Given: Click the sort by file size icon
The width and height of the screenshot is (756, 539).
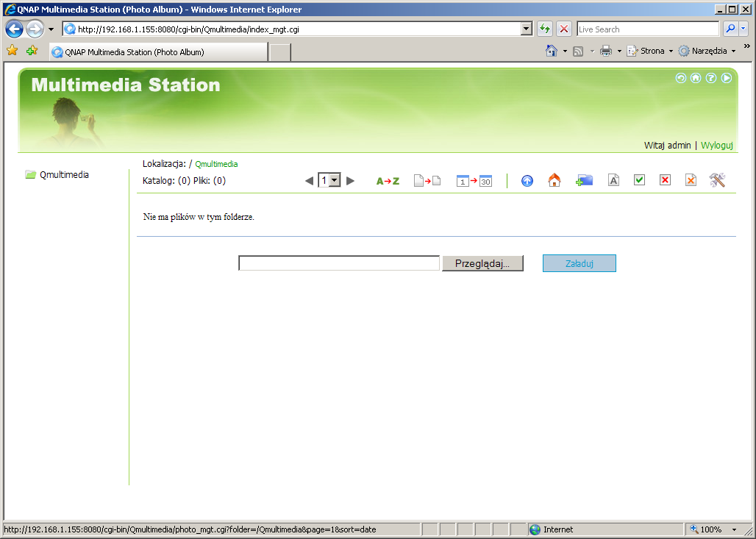Looking at the screenshot, I should tap(427, 181).
